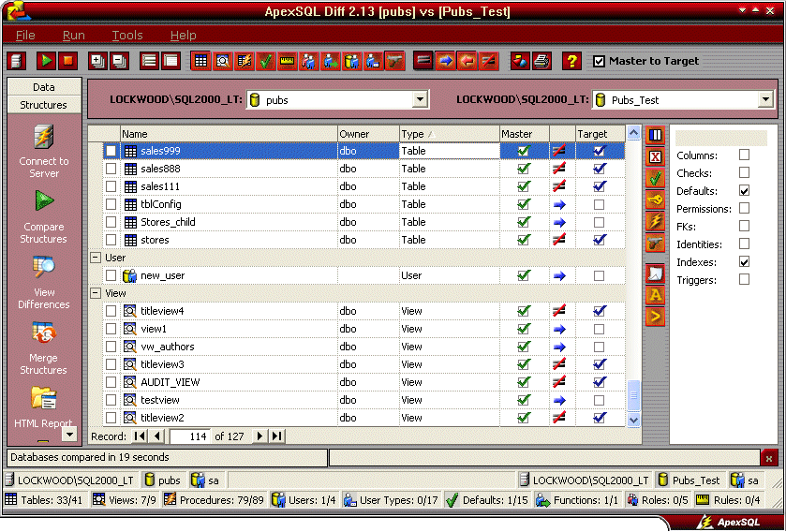
Task: Toggle the trigger filter pistol toolbar icon
Action: pyautogui.click(x=395, y=61)
